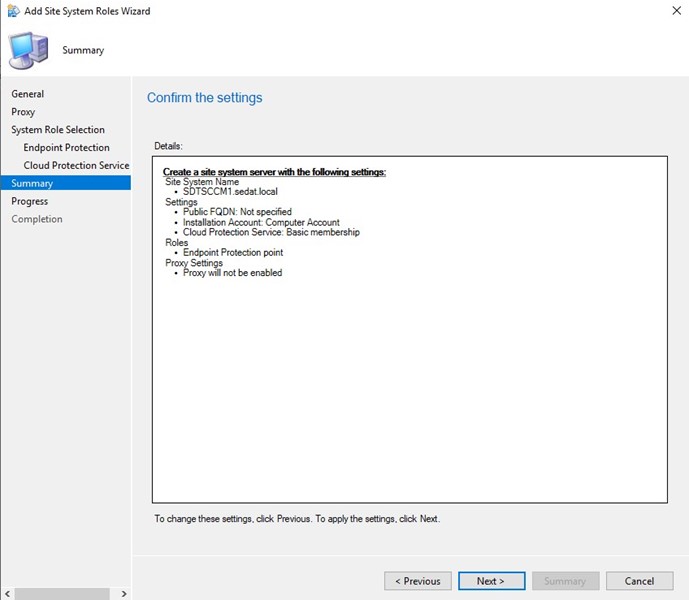Click the 'Site System Name' line
This screenshot has width=689, height=600.
tap(202, 182)
